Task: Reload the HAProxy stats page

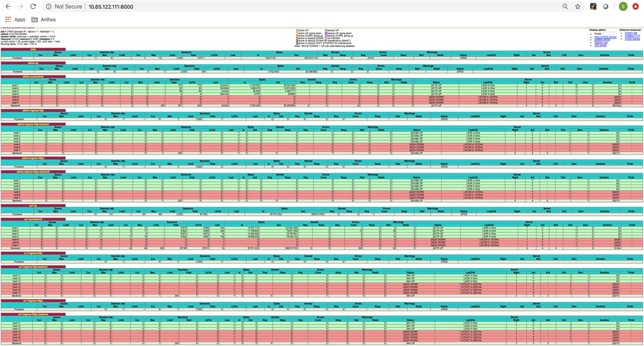Action: (x=33, y=7)
